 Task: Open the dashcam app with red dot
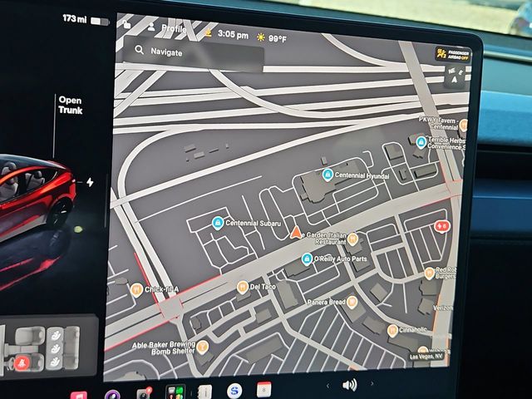pos(145,393)
